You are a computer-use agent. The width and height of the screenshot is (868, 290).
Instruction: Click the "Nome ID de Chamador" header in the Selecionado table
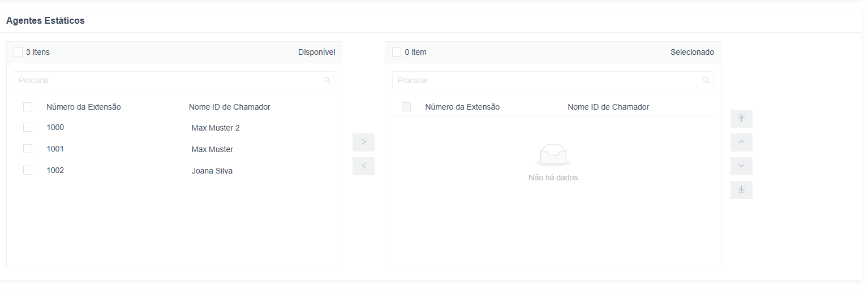608,107
